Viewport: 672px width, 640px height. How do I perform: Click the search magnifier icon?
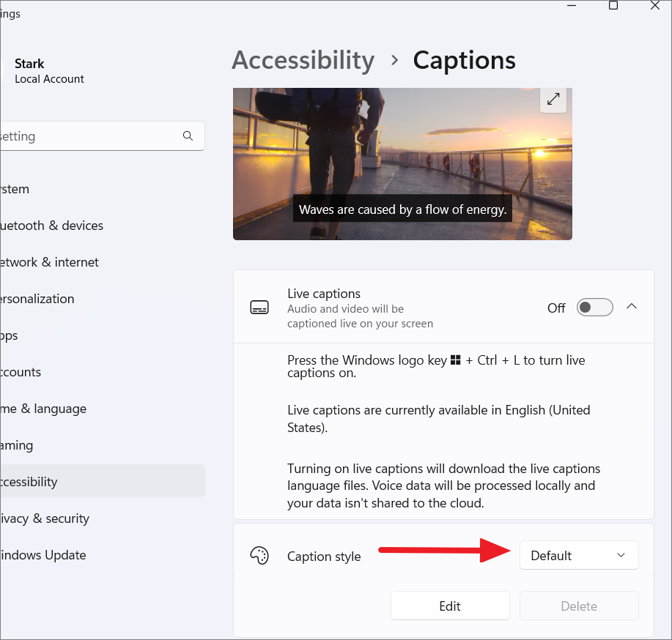click(x=188, y=135)
